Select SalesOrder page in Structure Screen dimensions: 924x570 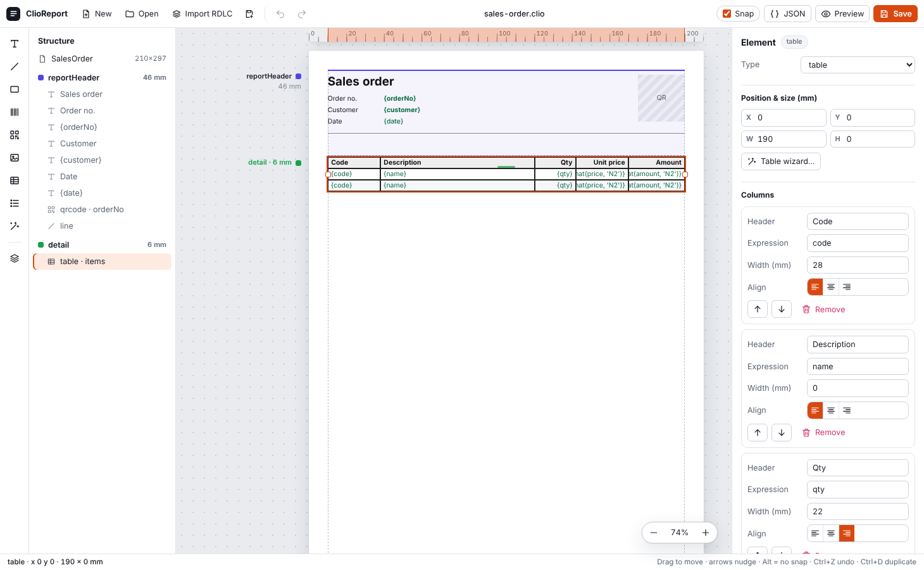pos(102,59)
